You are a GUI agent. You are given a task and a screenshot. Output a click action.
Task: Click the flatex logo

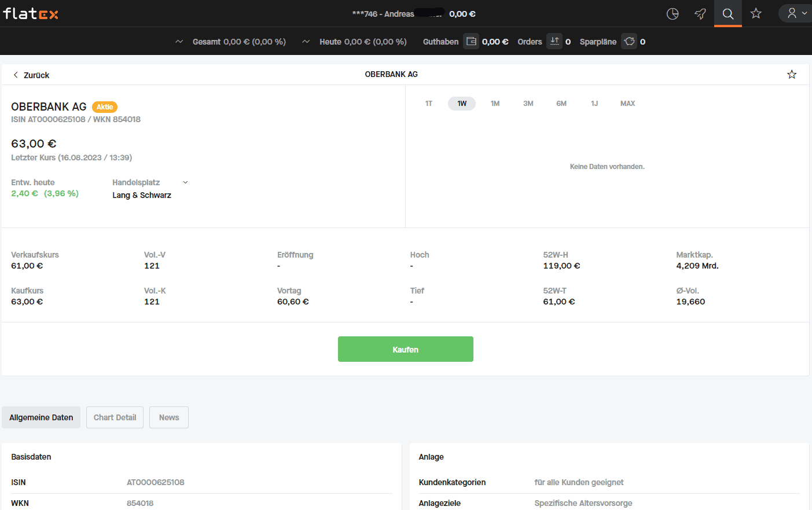[x=31, y=13]
